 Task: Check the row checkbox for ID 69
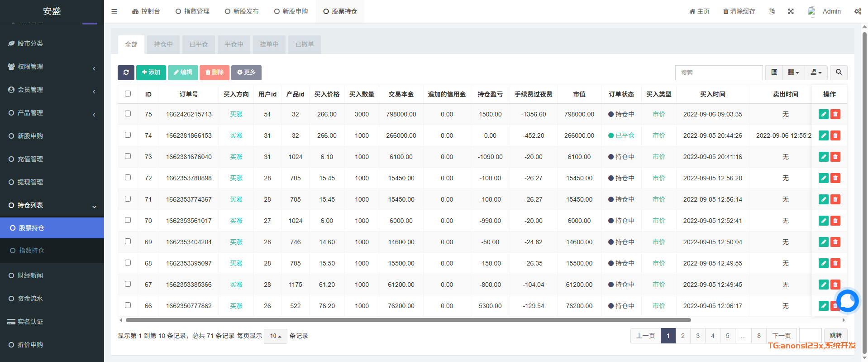(128, 241)
